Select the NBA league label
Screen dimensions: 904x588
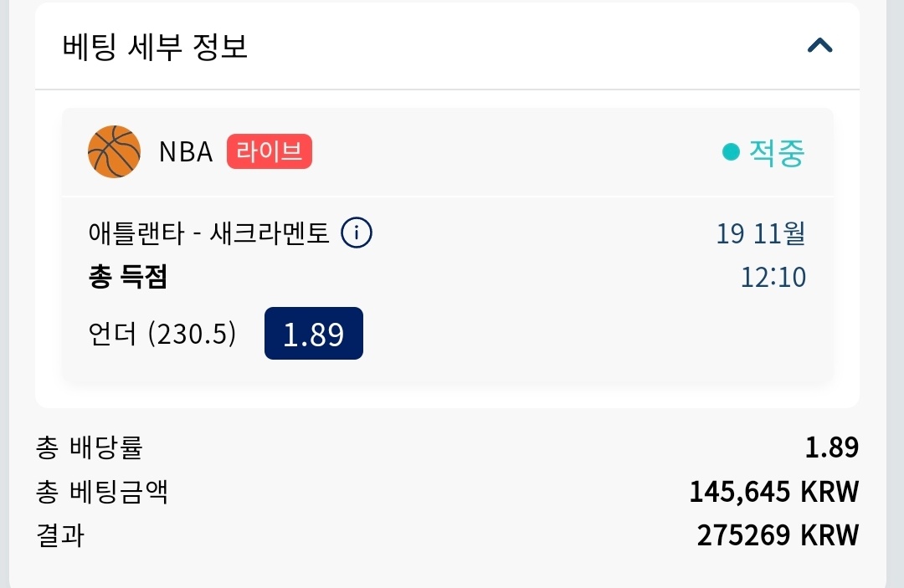point(186,152)
